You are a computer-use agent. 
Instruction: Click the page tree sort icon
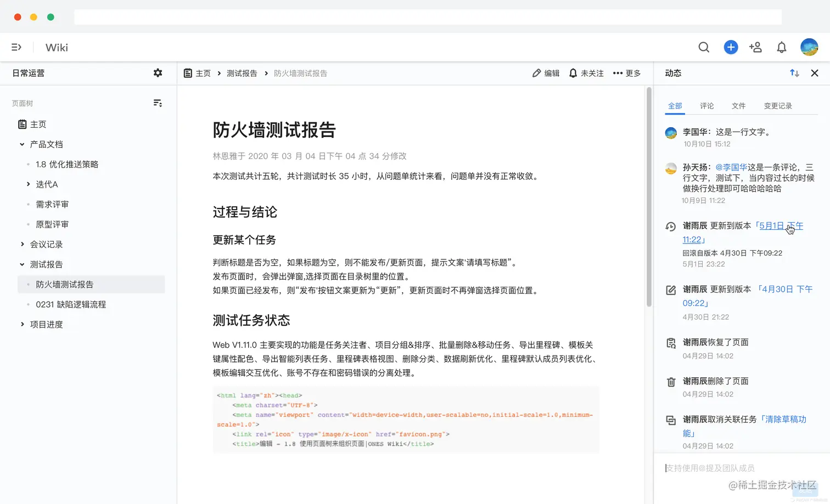(x=158, y=103)
